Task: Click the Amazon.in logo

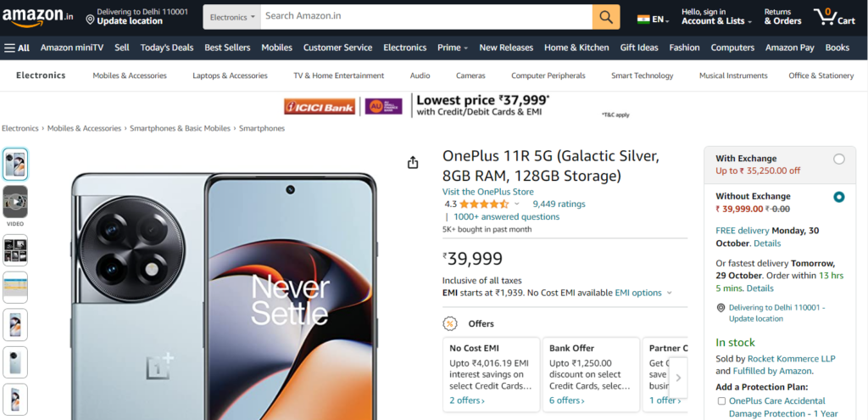Action: click(42, 16)
